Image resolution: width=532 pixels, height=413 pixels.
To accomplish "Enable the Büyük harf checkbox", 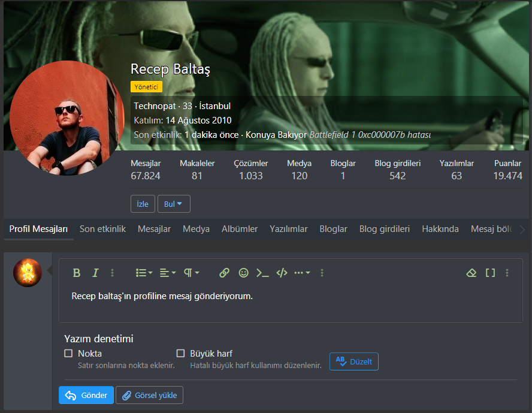I will coord(180,353).
